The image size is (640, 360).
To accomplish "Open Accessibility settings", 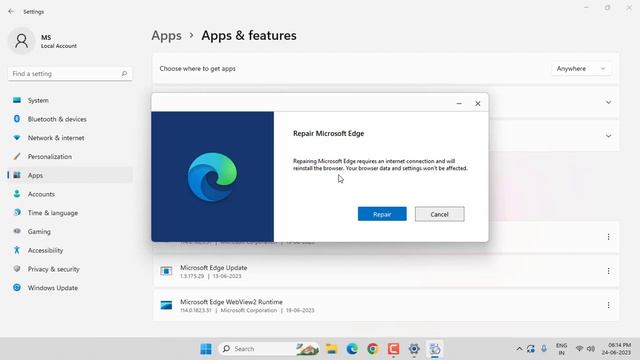I will pyautogui.click(x=70, y=250).
